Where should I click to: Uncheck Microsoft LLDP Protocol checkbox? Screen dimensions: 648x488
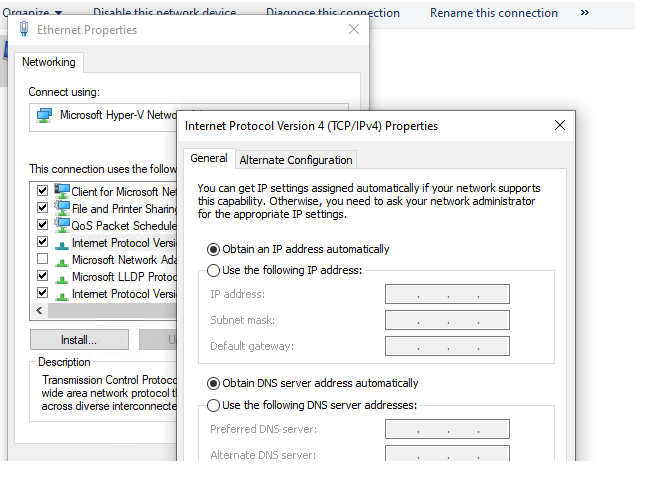coord(42,276)
